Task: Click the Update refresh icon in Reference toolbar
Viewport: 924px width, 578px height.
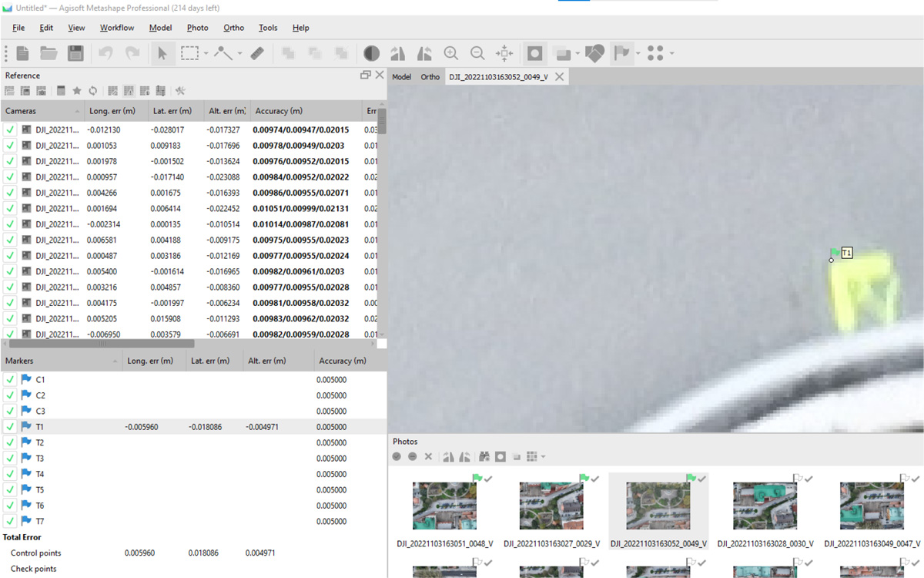Action: 92,91
